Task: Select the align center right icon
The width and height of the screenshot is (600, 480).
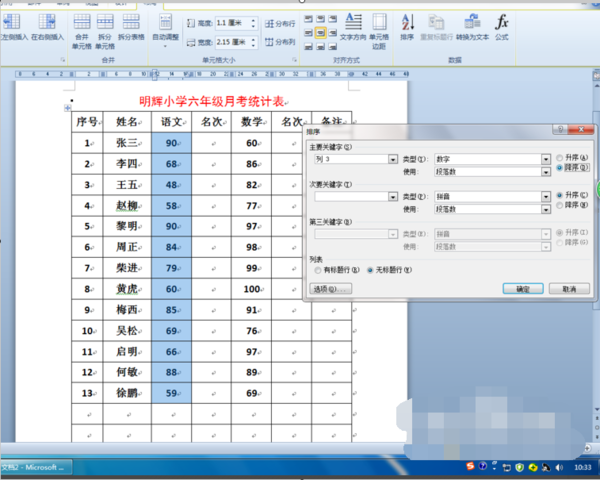Action: point(333,33)
